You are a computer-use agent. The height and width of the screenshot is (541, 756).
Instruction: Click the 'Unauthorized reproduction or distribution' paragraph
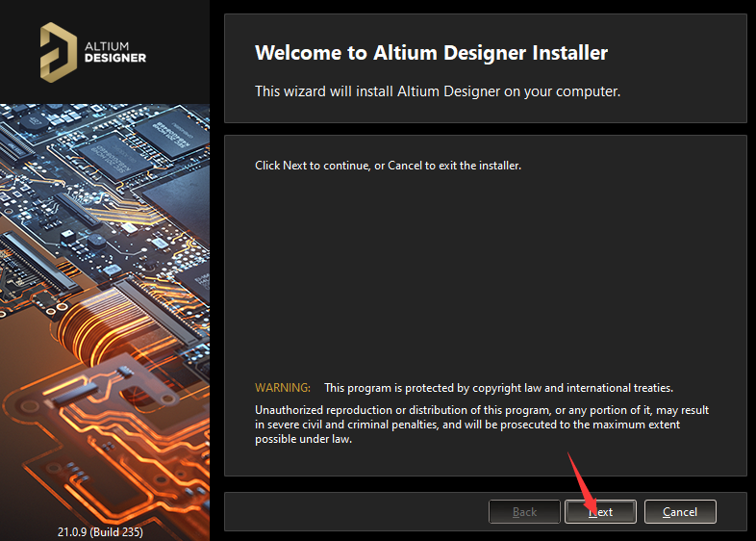482,425
